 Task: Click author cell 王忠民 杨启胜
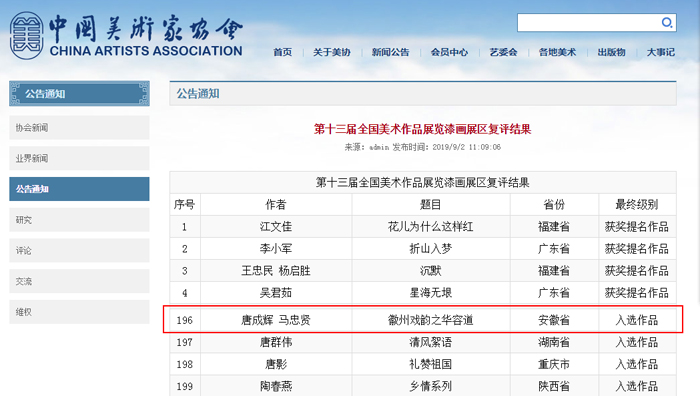pyautogui.click(x=276, y=271)
